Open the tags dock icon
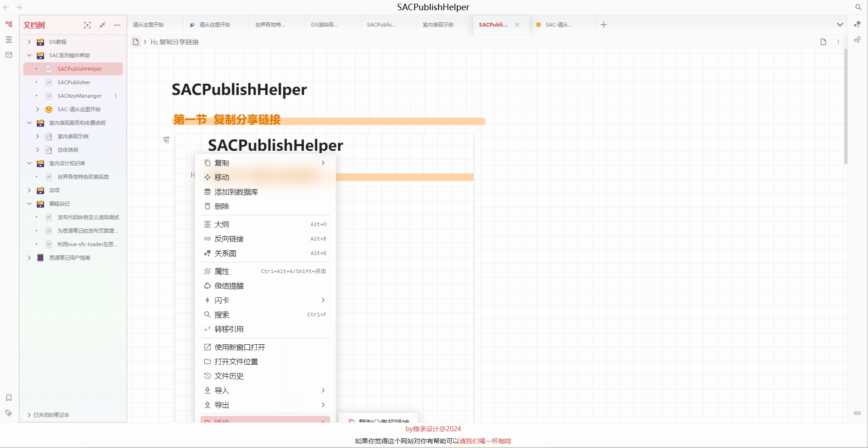 pos(9,413)
